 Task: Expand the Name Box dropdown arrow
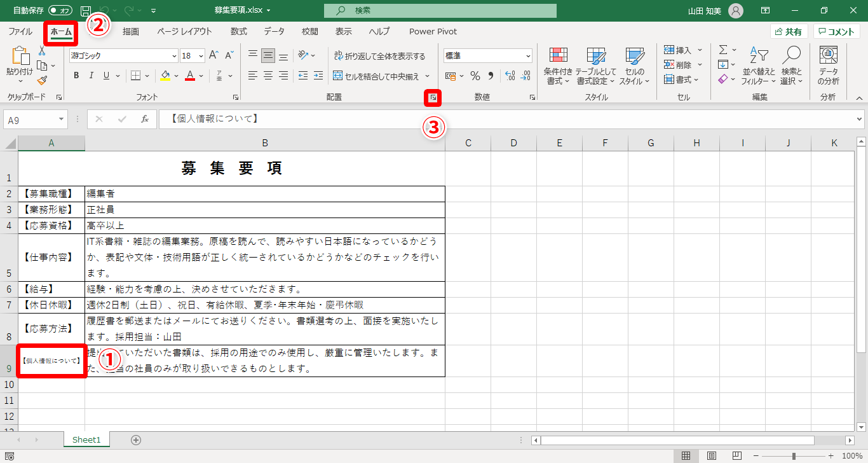61,119
